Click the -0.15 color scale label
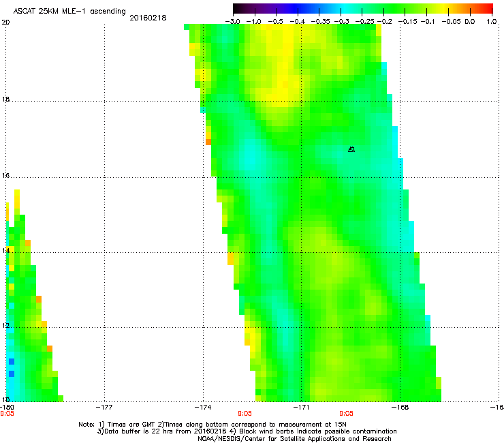Image resolution: width=504 pixels, height=443 pixels. point(408,22)
